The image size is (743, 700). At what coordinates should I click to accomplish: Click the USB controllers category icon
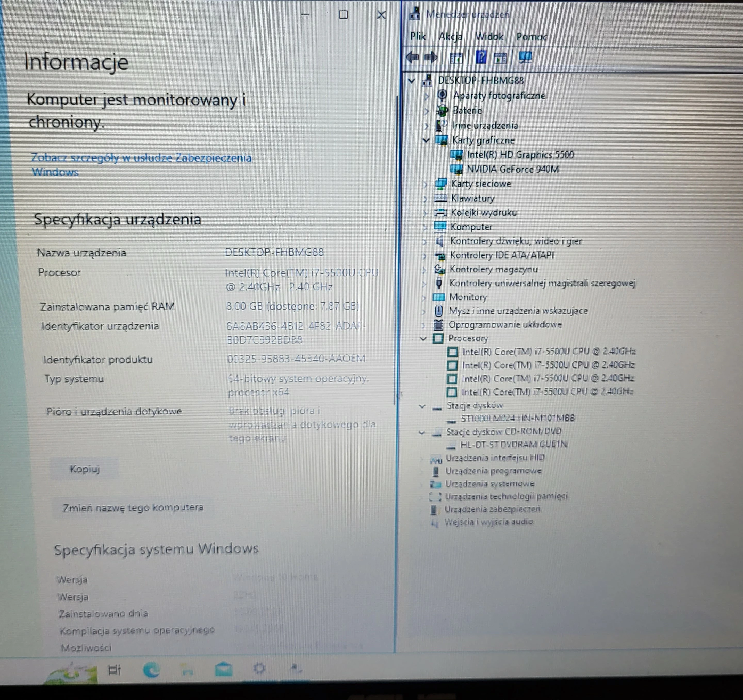[x=439, y=283]
